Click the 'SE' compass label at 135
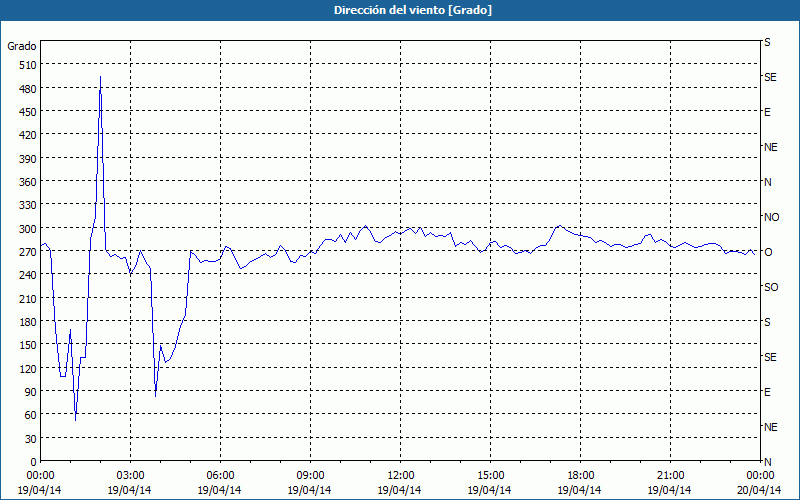 pyautogui.click(x=770, y=357)
